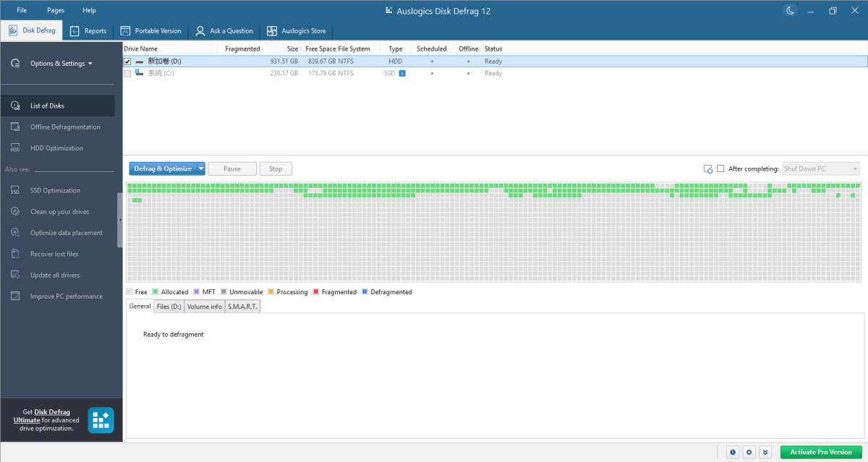868x462 pixels.
Task: Switch to the Reports tab
Action: point(88,31)
